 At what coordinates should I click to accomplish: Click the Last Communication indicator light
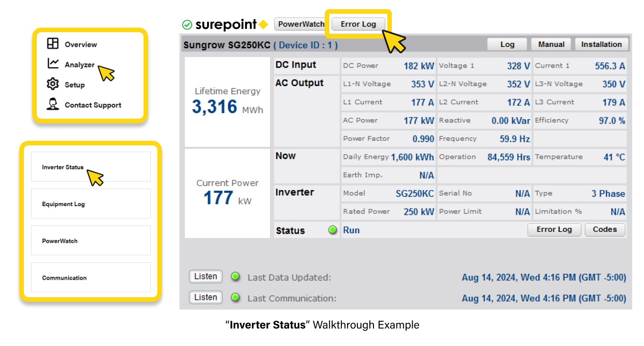tap(236, 297)
